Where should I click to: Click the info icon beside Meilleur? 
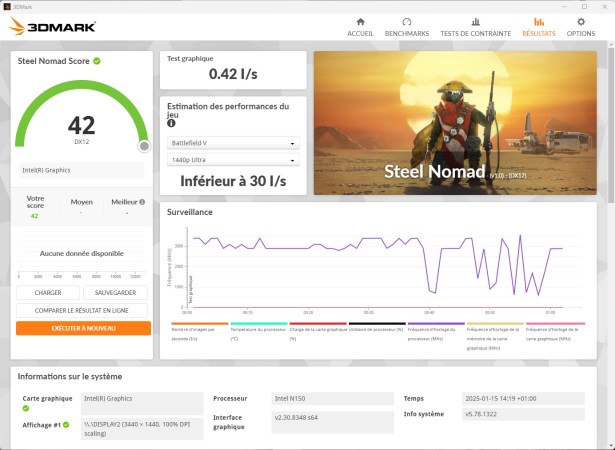[x=142, y=202]
